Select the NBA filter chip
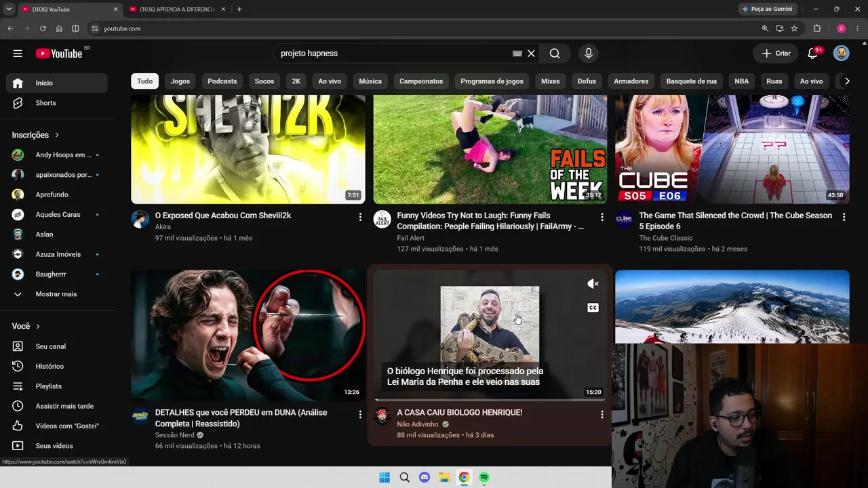Image resolution: width=868 pixels, height=488 pixels. pyautogui.click(x=742, y=81)
